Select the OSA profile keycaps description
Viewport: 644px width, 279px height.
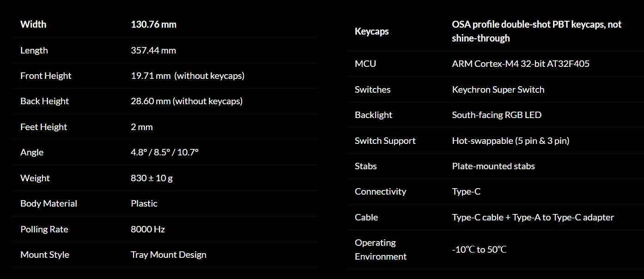click(x=536, y=31)
